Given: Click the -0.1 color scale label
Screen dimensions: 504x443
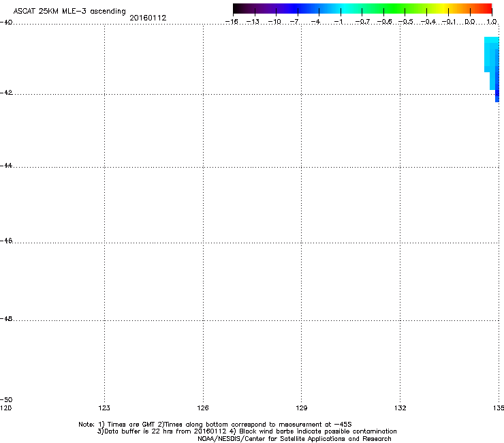Looking at the screenshot, I should pos(449,22).
